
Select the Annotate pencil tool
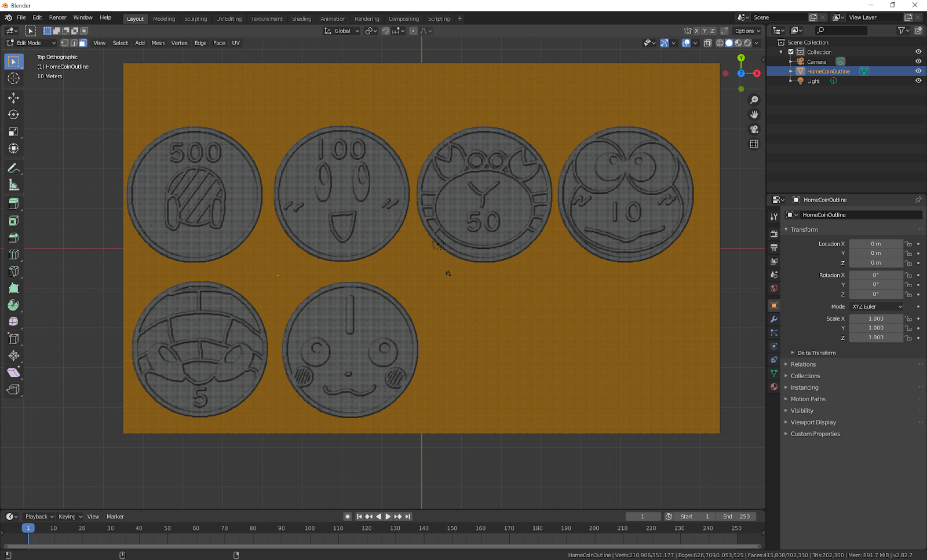[x=13, y=169]
